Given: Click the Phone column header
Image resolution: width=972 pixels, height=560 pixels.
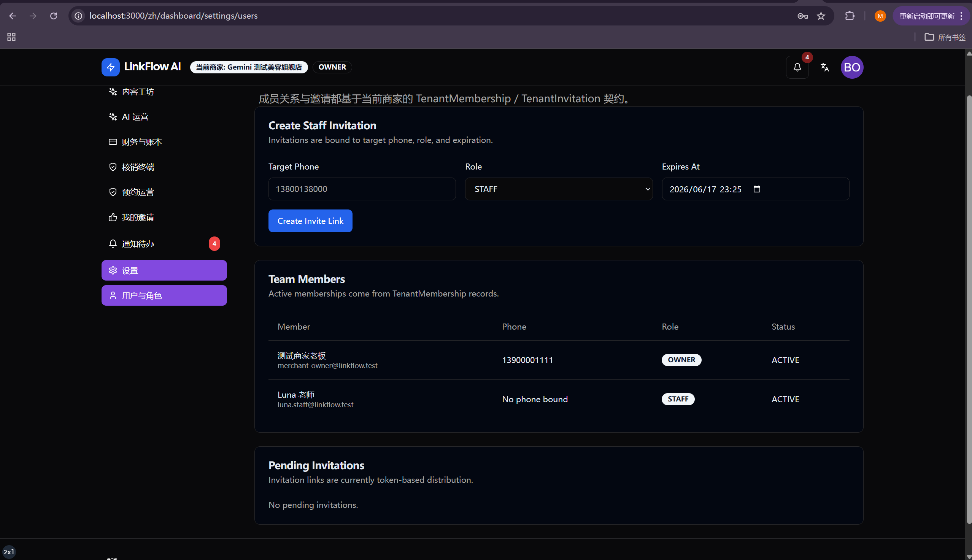Looking at the screenshot, I should coord(514,327).
